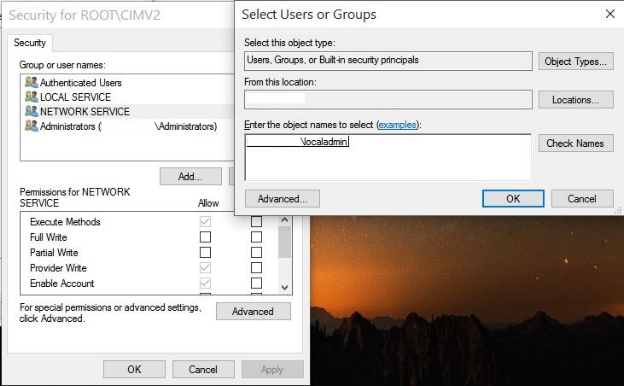The image size is (624, 386).
Task: Click Add to add a user
Action: click(191, 176)
